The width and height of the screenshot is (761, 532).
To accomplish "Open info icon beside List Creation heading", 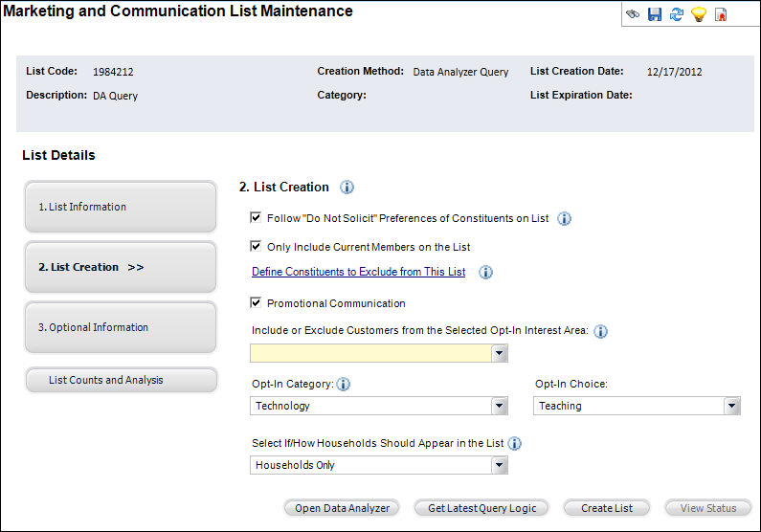I will pyautogui.click(x=347, y=188).
